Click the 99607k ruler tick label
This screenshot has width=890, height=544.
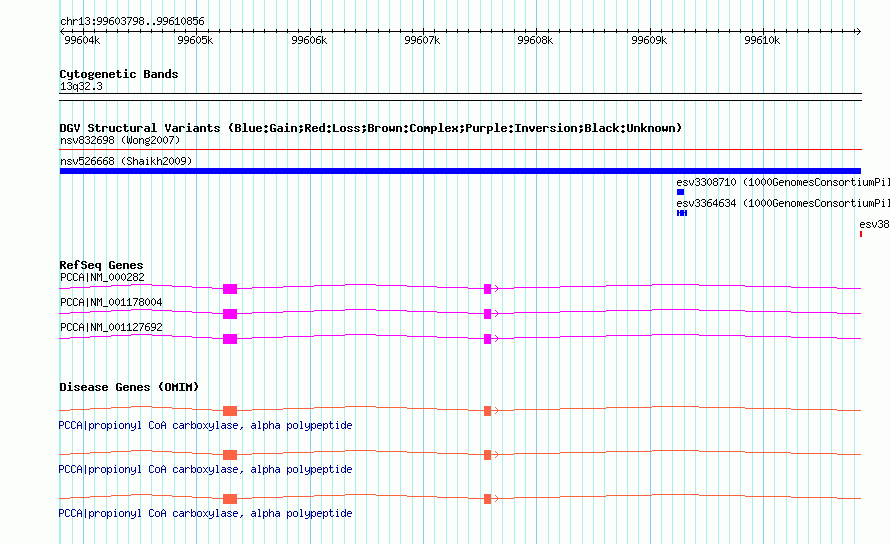(x=422, y=40)
